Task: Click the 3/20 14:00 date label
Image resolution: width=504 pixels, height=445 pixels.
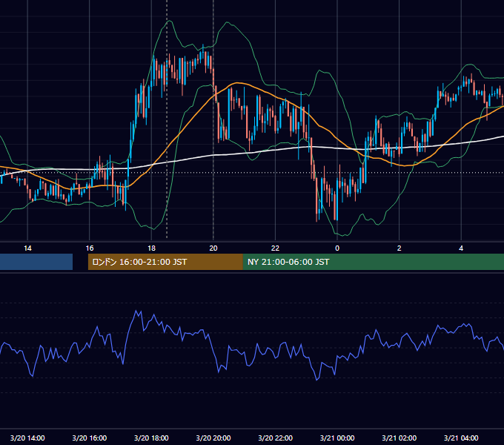Action: pyautogui.click(x=27, y=438)
